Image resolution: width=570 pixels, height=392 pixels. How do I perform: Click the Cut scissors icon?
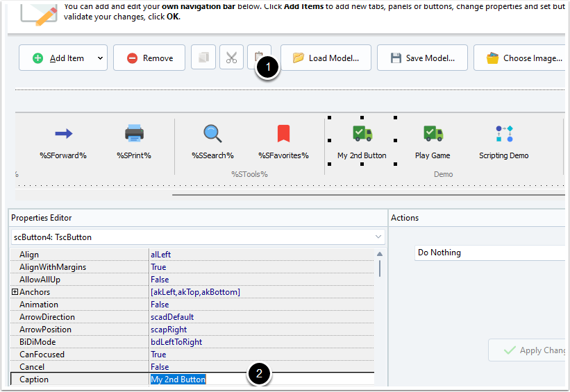tap(232, 58)
